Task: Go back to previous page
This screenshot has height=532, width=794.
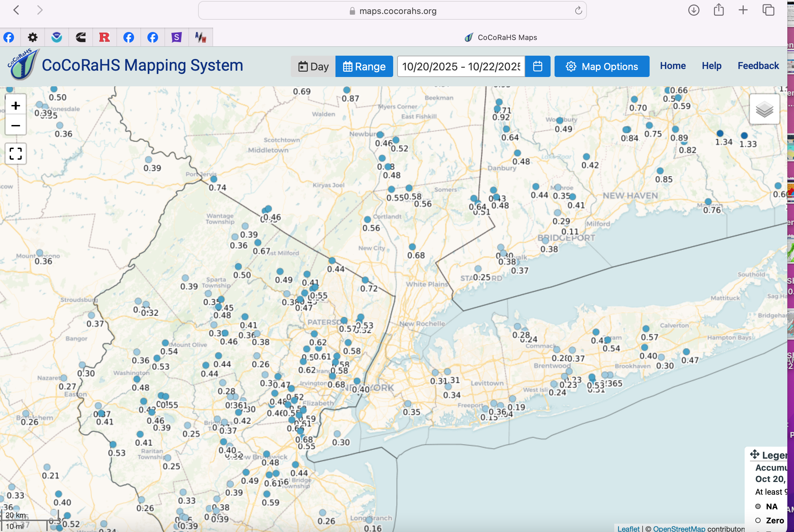Action: pos(16,10)
